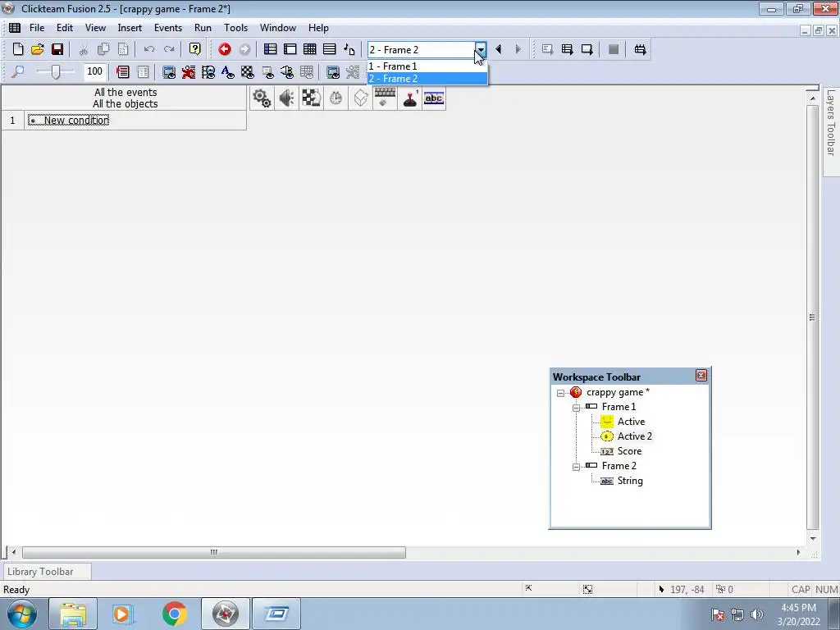Open Chrome from the taskbar

[175, 614]
